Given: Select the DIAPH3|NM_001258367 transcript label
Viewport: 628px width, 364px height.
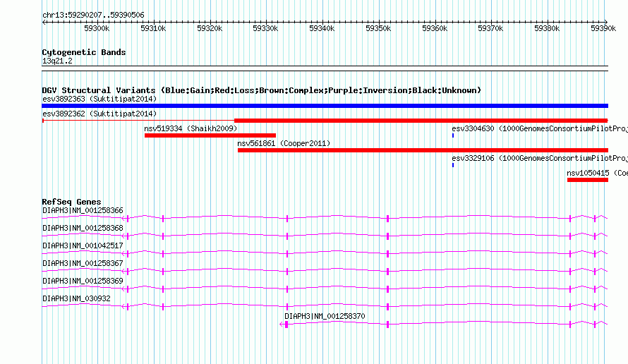Looking at the screenshot, I should pos(83,264).
